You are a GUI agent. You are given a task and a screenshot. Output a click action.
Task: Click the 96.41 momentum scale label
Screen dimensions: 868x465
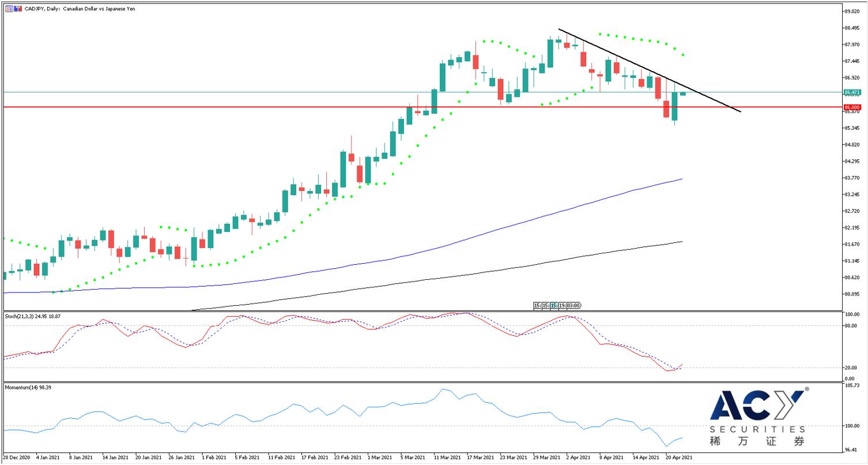[x=852, y=449]
